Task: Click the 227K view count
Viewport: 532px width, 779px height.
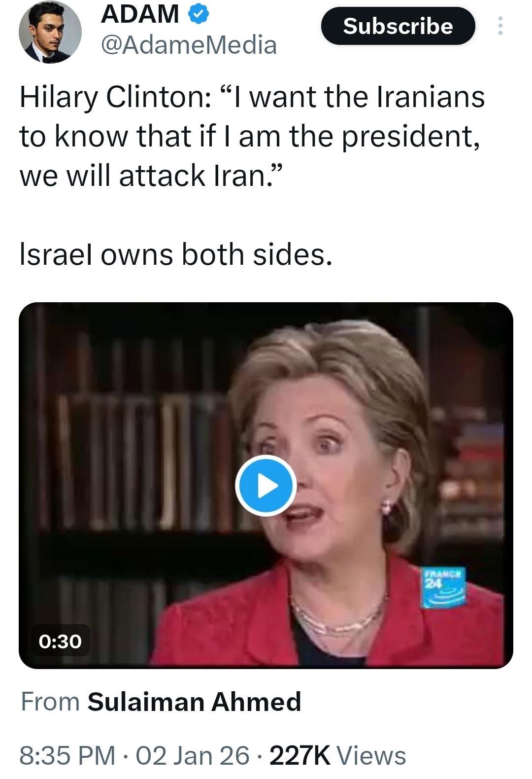Action: 299,755
